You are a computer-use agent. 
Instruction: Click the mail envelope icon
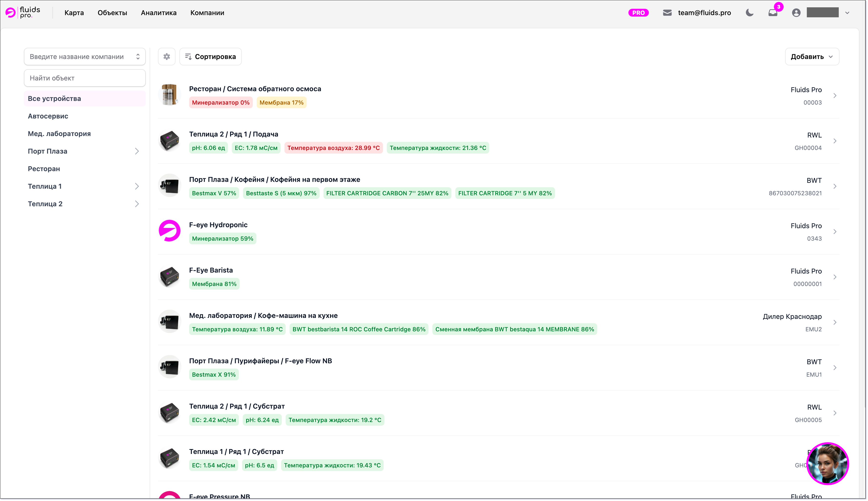(667, 13)
